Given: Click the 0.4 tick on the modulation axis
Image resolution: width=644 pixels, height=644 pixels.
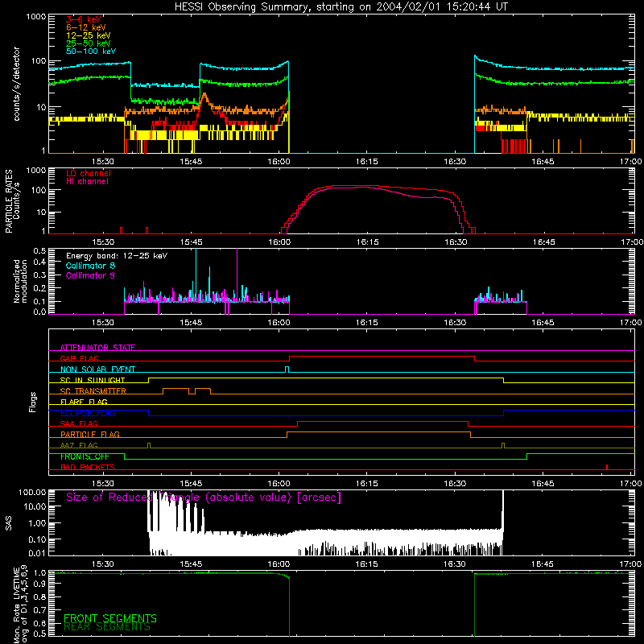Looking at the screenshot, I should click(x=39, y=262).
